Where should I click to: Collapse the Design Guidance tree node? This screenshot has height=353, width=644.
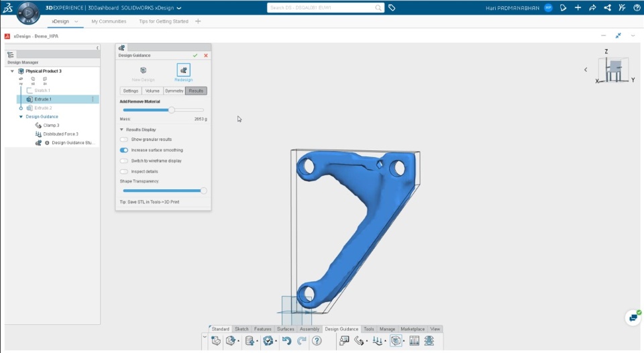click(x=21, y=117)
